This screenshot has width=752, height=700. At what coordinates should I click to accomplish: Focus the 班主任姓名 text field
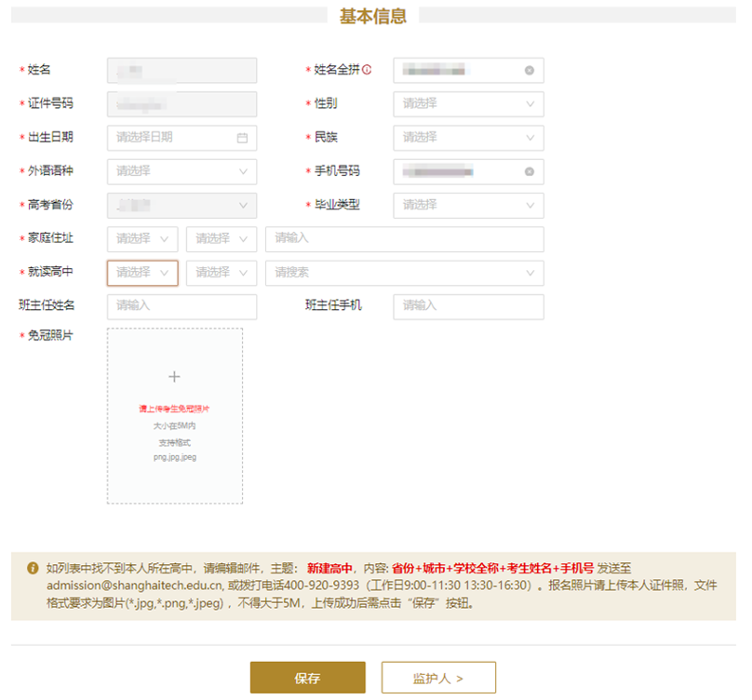181,306
